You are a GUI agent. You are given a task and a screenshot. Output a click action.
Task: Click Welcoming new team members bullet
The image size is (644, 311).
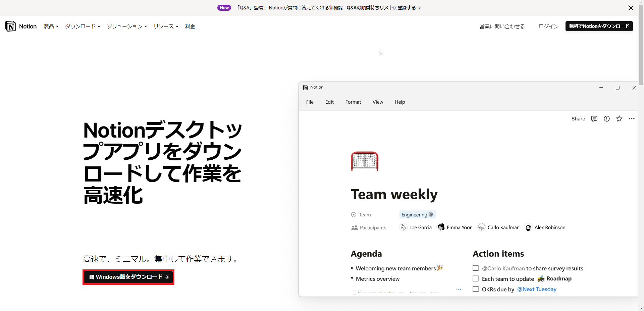(x=396, y=268)
